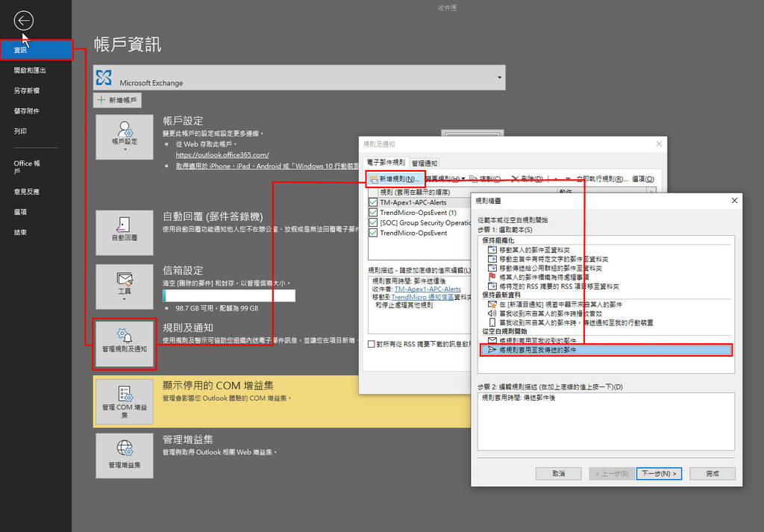Click 取消 in the rules wizard
Screen dimensions: 764x532
pos(558,474)
